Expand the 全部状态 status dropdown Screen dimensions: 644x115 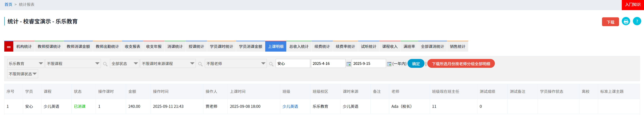click(125, 63)
